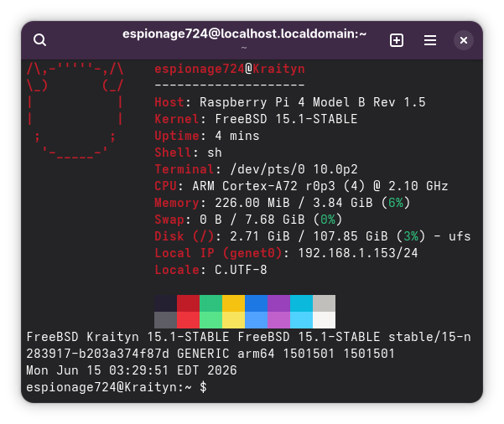Click the text 283917-b203a374f87d GENERIC arm64

click(x=150, y=354)
